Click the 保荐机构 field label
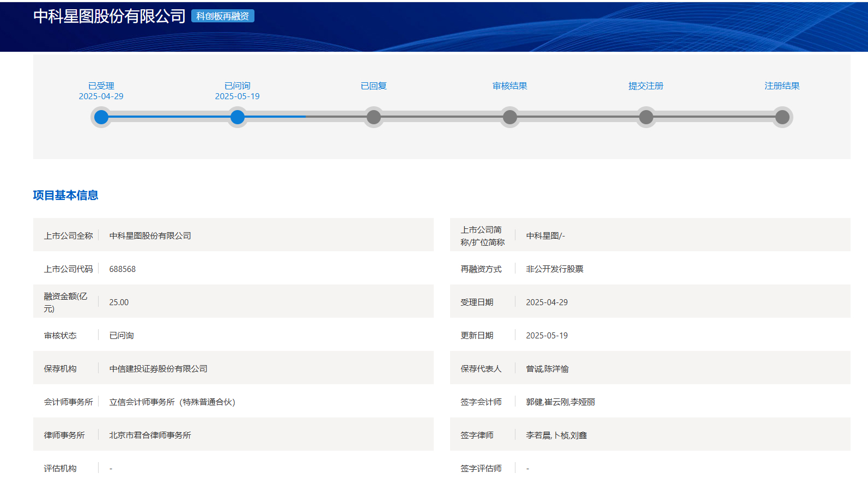868x497 pixels. 60,369
